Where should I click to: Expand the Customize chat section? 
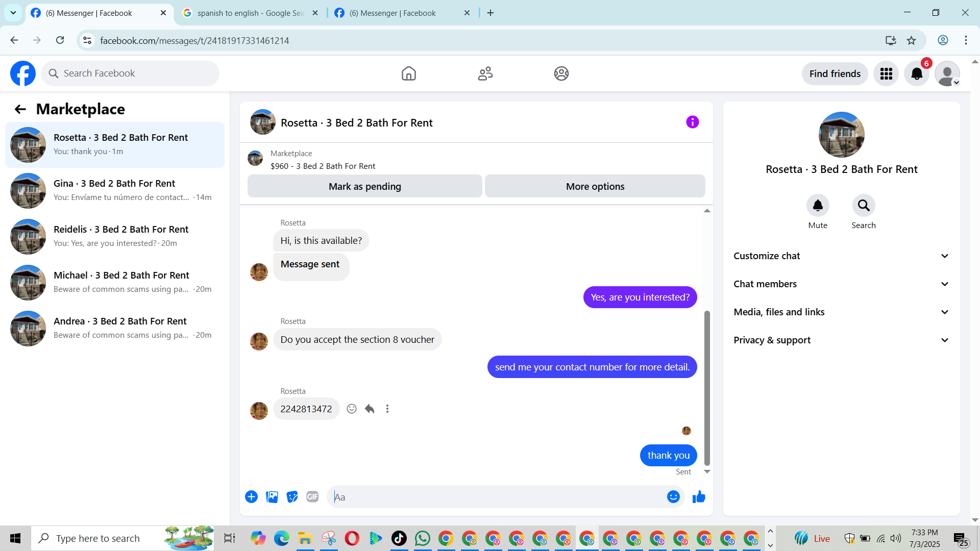click(x=841, y=256)
